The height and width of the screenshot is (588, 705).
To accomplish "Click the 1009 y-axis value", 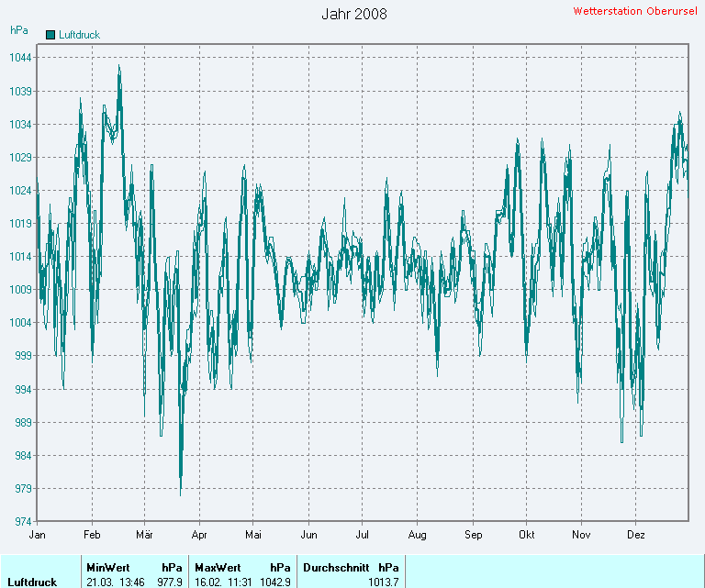I will click(x=21, y=289).
